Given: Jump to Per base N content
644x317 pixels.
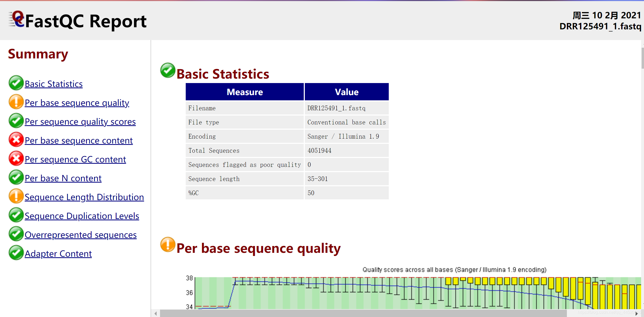Looking at the screenshot, I should point(63,178).
